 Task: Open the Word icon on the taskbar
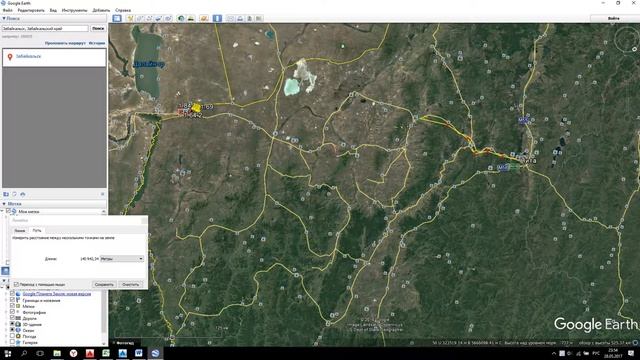(139, 353)
